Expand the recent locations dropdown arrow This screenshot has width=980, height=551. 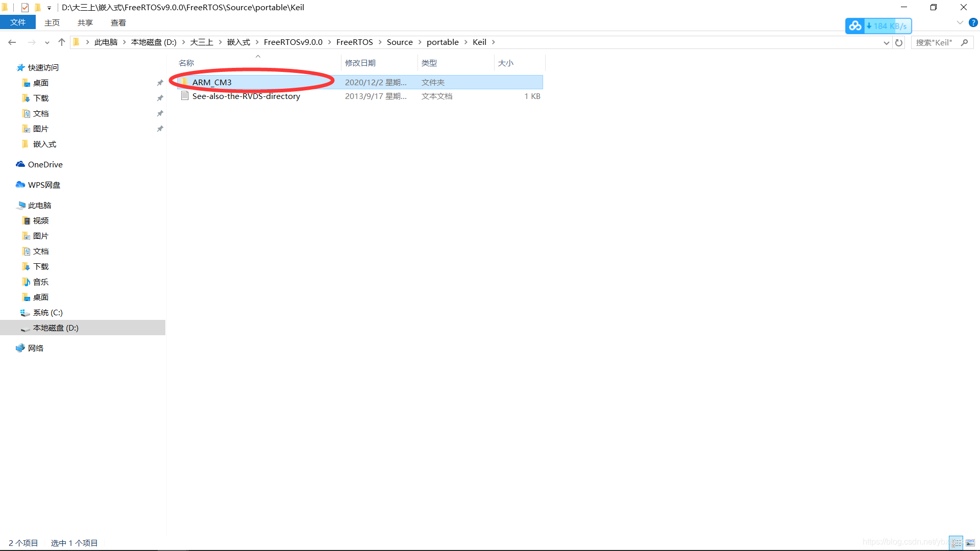click(x=47, y=42)
